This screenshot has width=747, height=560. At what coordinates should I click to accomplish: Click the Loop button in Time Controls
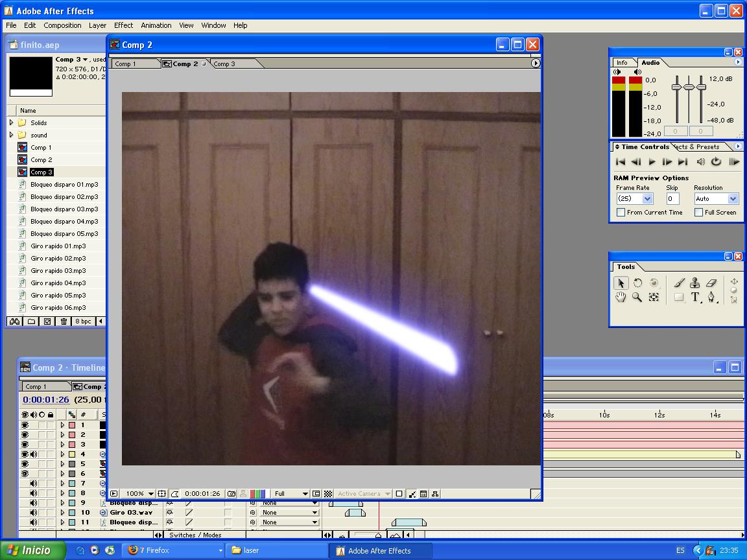click(x=716, y=162)
